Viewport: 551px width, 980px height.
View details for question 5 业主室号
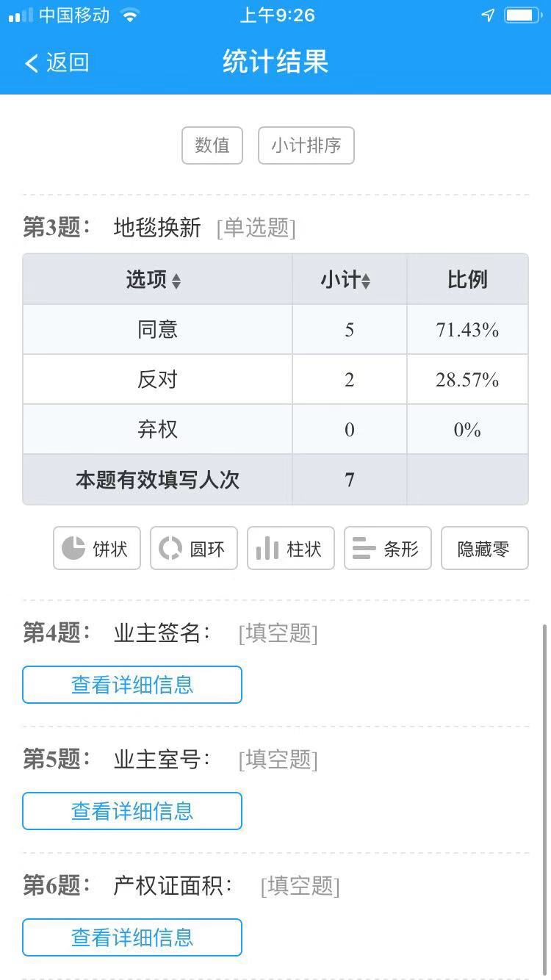coord(132,811)
